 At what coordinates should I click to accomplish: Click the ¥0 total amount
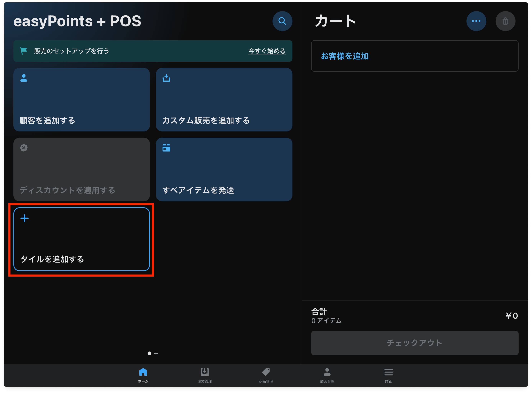511,316
